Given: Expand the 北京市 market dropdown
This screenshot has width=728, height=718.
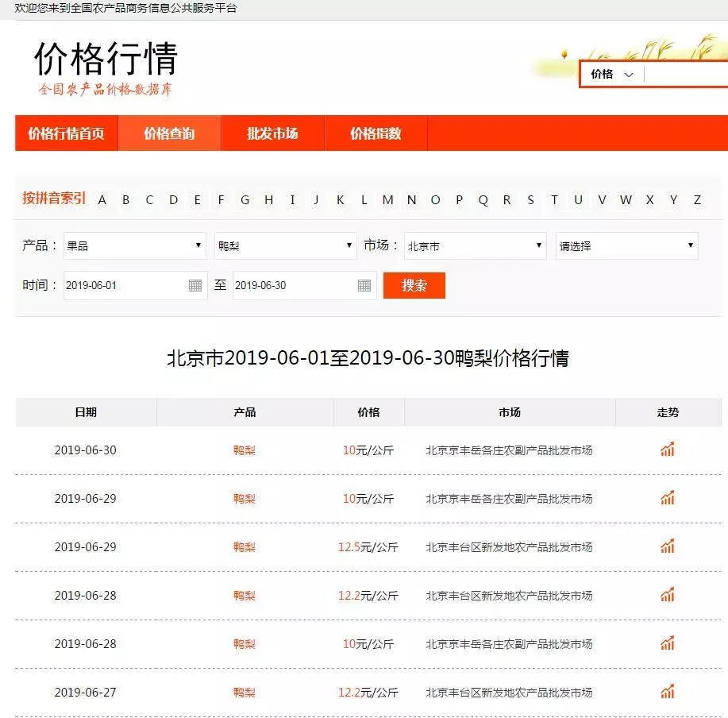Looking at the screenshot, I should [x=475, y=246].
